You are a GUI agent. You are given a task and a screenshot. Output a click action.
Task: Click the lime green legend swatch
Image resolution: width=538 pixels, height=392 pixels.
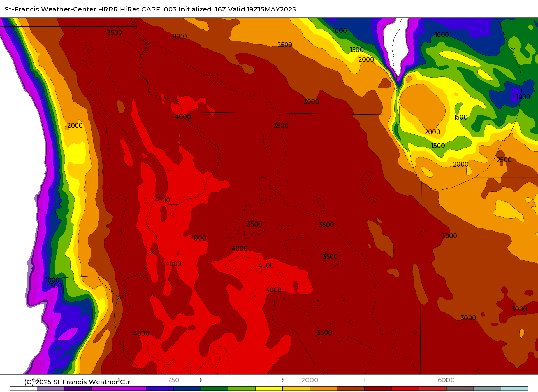click(x=242, y=388)
